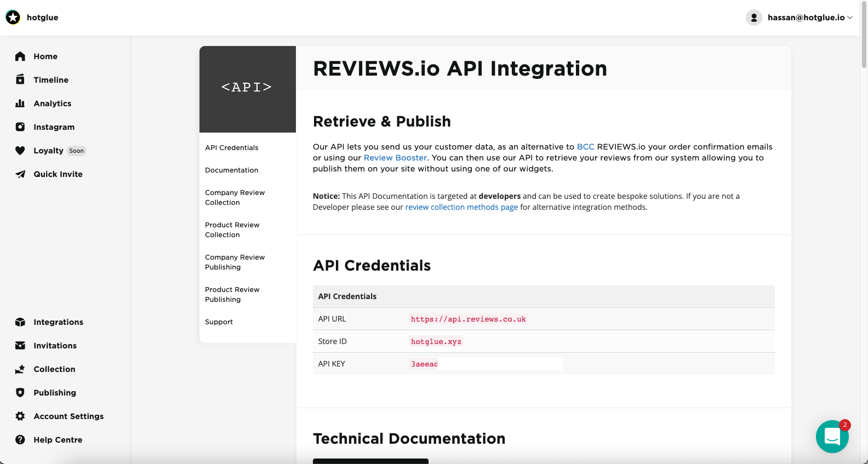The width and height of the screenshot is (868, 464).
Task: Click the Soon badge beside Loyalty
Action: [77, 151]
